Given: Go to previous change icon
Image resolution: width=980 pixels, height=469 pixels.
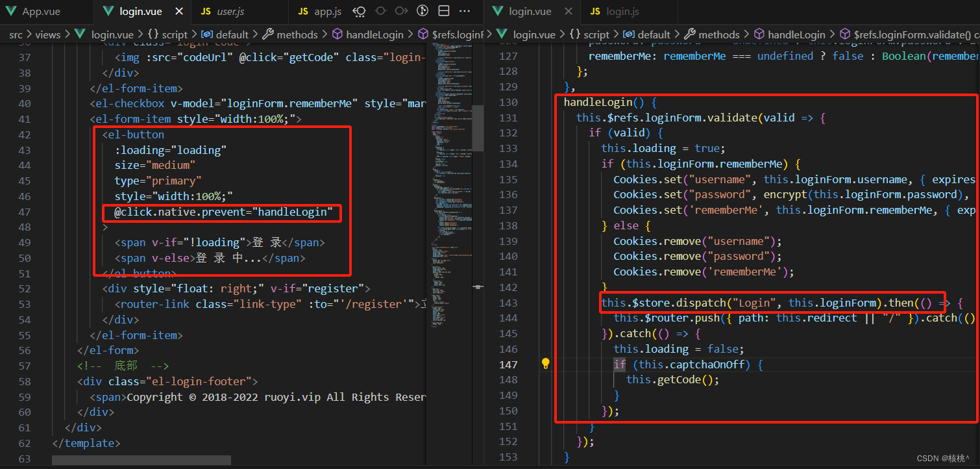Looking at the screenshot, I should click(380, 12).
